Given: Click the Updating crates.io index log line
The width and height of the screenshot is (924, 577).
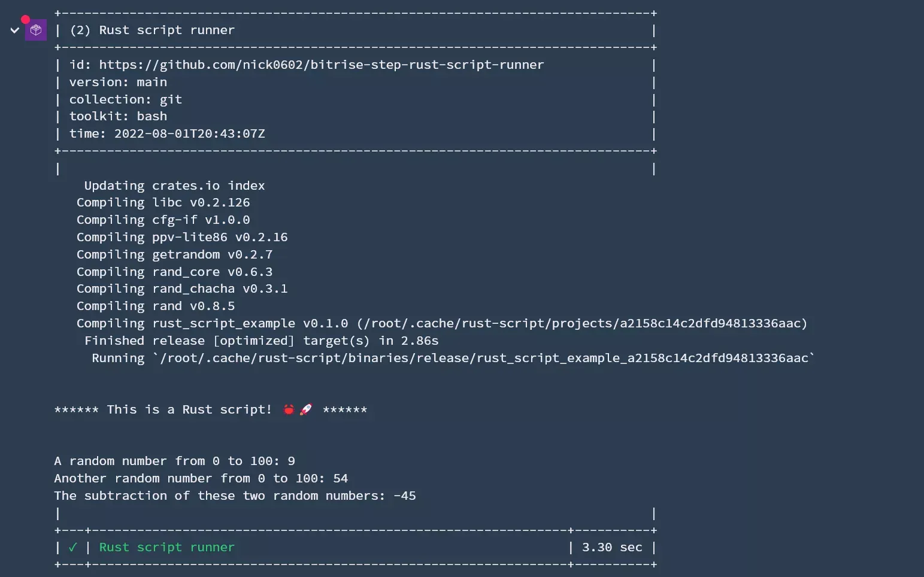Looking at the screenshot, I should coord(174,186).
